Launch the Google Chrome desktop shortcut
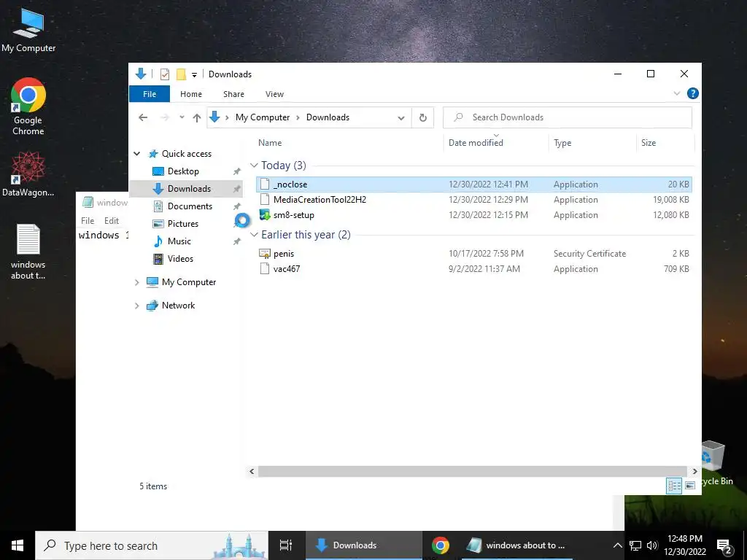 [28, 106]
